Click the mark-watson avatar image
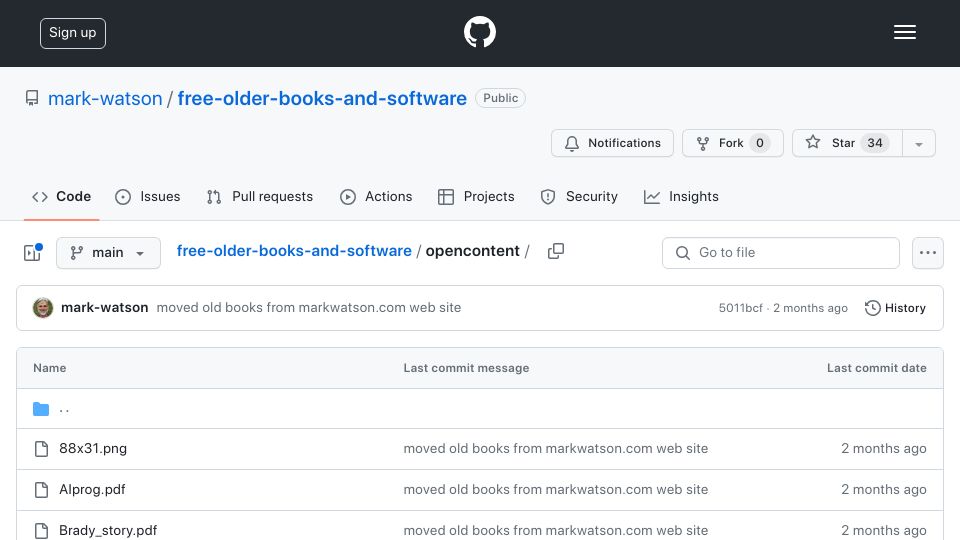 coord(43,307)
